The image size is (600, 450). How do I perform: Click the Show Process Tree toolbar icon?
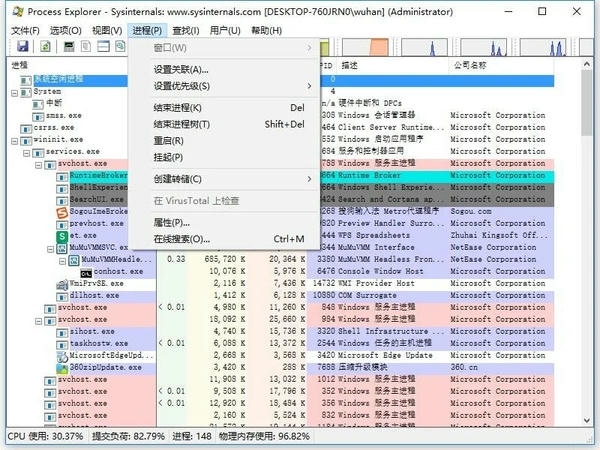tap(86, 47)
